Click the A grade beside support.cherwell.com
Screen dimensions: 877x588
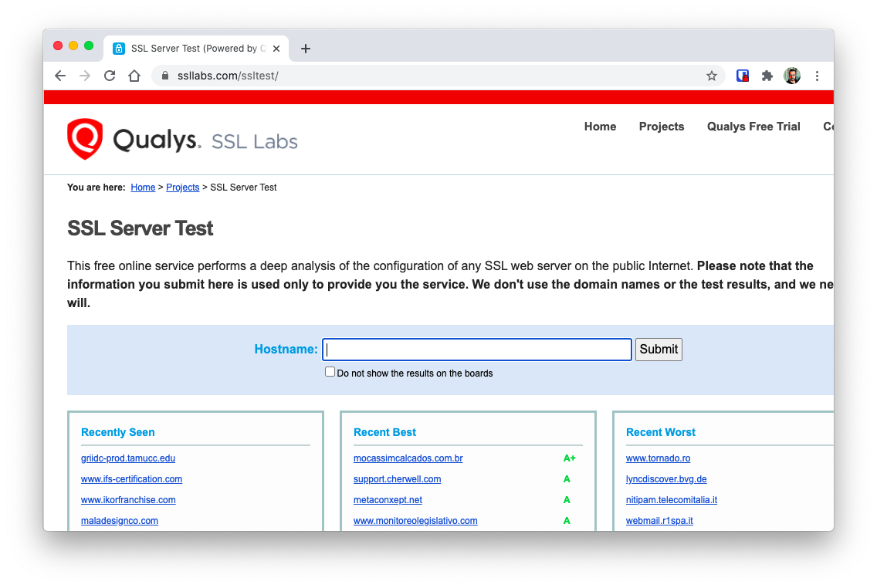(567, 479)
